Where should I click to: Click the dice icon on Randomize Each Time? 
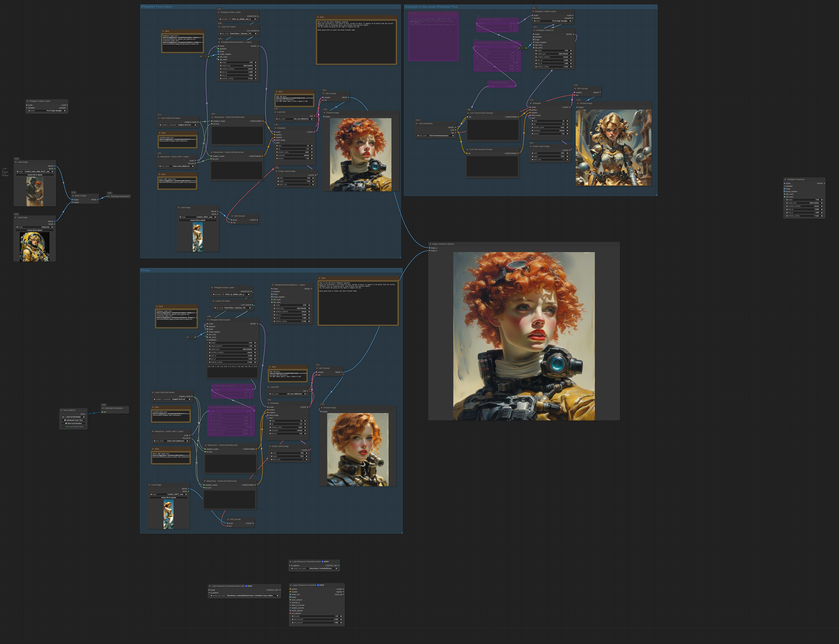pos(65,420)
